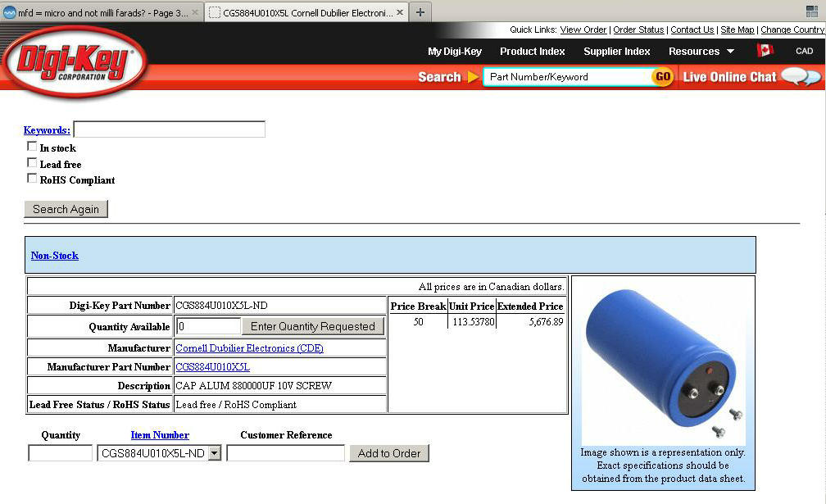Open the Item Number CGS884U010X5L-ND dropdown
The height and width of the screenshot is (504, 826).
215,453
